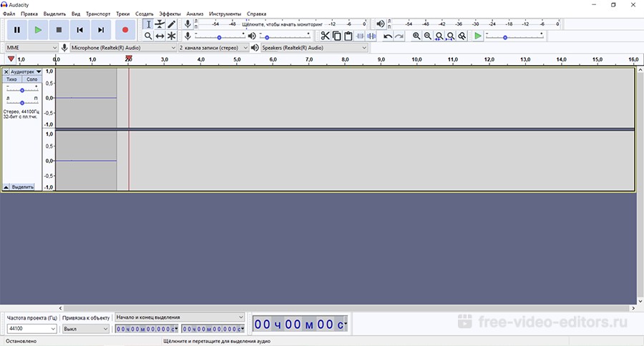
Task: Click the Zoom Out magnifier icon
Action: [x=428, y=36]
